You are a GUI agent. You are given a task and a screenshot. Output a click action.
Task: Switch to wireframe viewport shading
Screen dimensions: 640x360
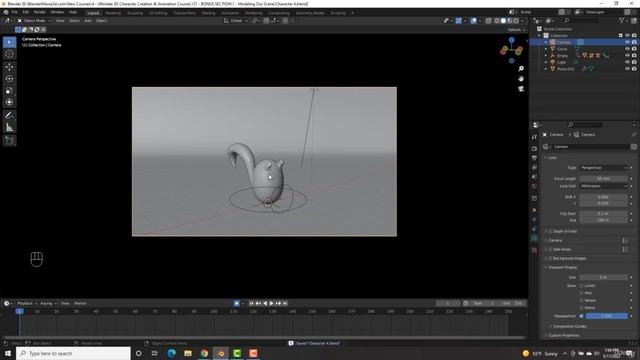coord(497,20)
